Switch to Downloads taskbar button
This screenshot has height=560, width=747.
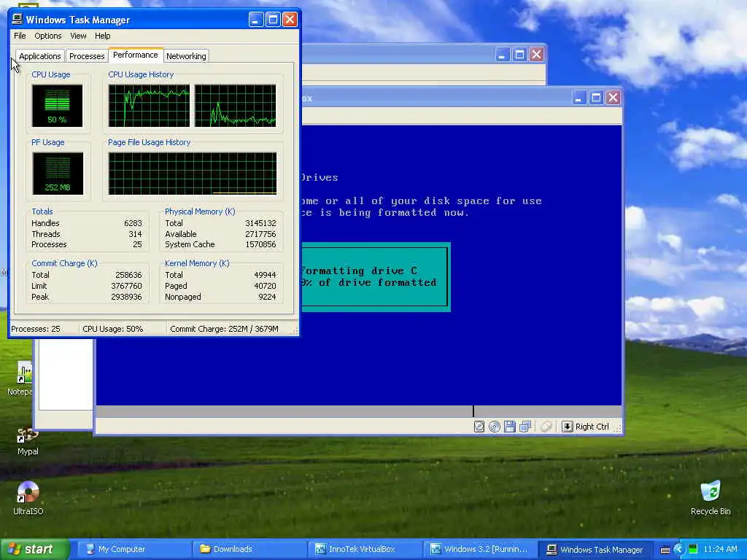[249, 549]
